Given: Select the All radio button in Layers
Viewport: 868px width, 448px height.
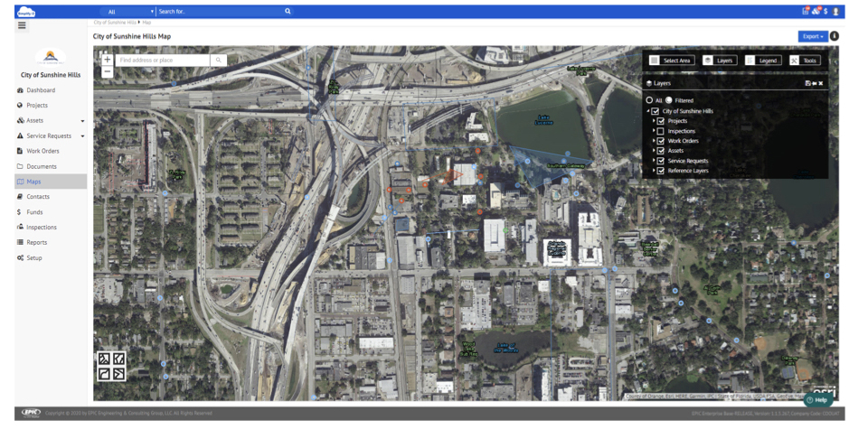Looking at the screenshot, I should click(649, 100).
